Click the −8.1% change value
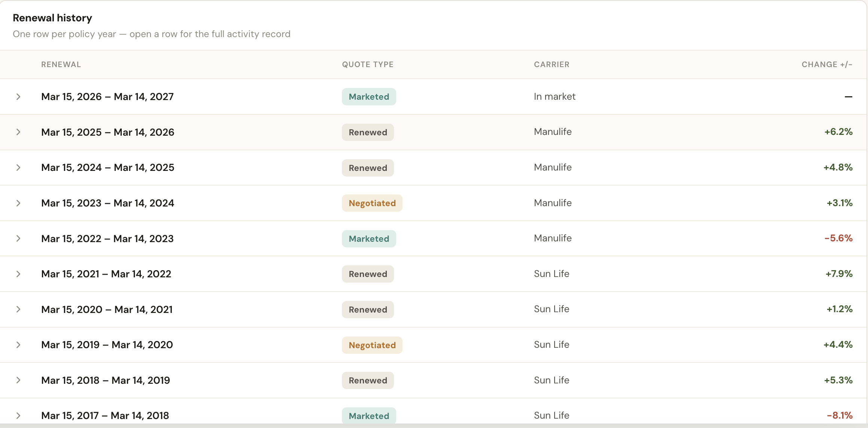The width and height of the screenshot is (868, 428). [840, 415]
